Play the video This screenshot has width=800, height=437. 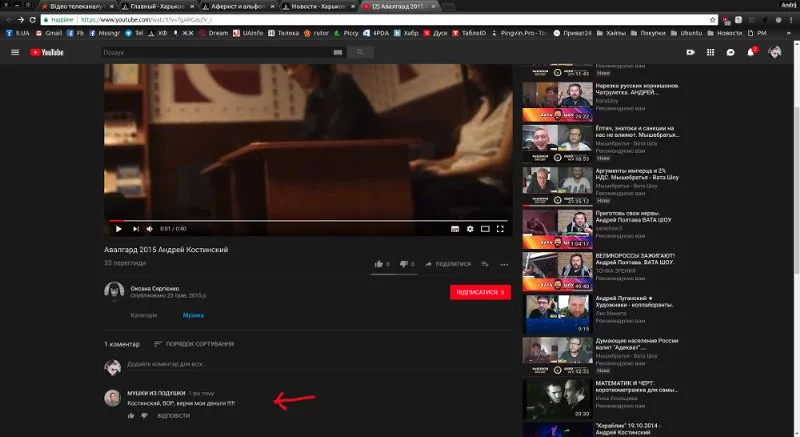pyautogui.click(x=118, y=229)
